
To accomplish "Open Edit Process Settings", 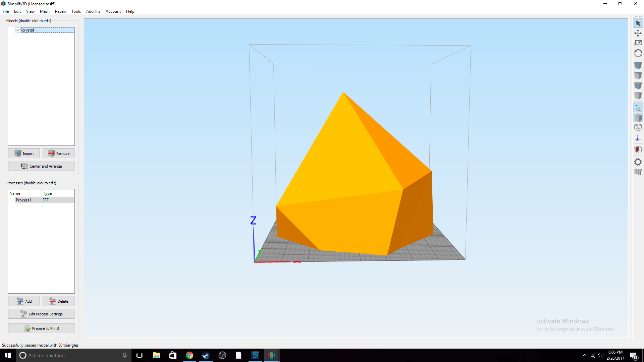I will click(41, 314).
